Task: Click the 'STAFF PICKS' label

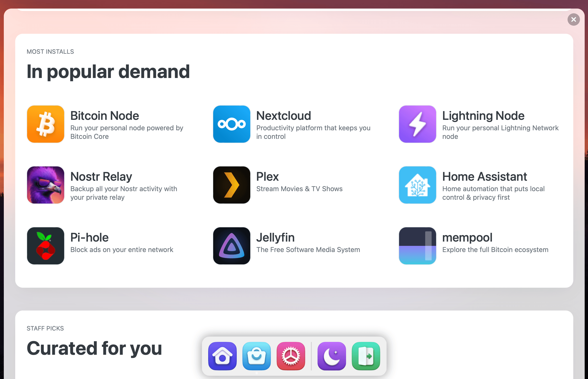Action: (45, 329)
